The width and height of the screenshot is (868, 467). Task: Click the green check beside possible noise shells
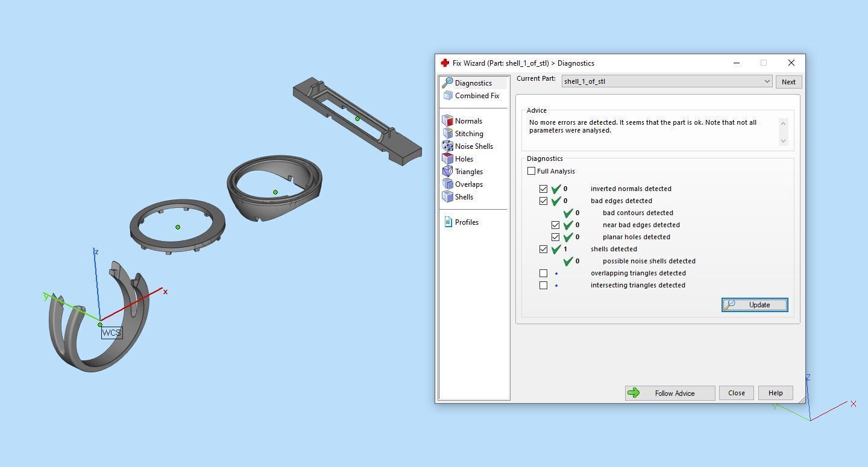(x=568, y=261)
